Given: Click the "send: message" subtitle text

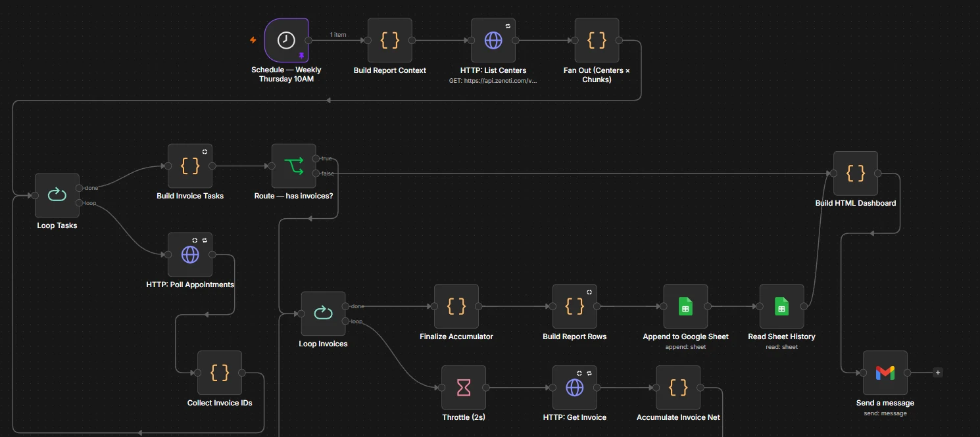Looking at the screenshot, I should tap(885, 413).
